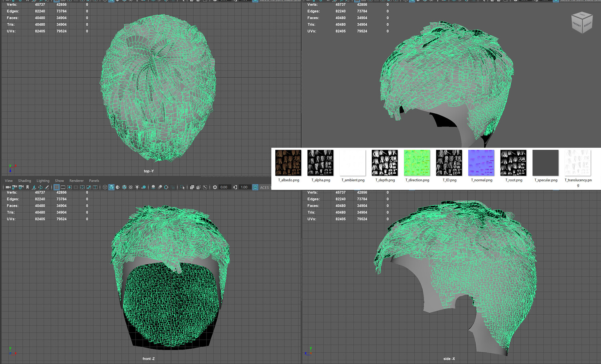Viewport: 601px width, 364px height.
Task: Click the Image Plane icon
Action: point(34,187)
